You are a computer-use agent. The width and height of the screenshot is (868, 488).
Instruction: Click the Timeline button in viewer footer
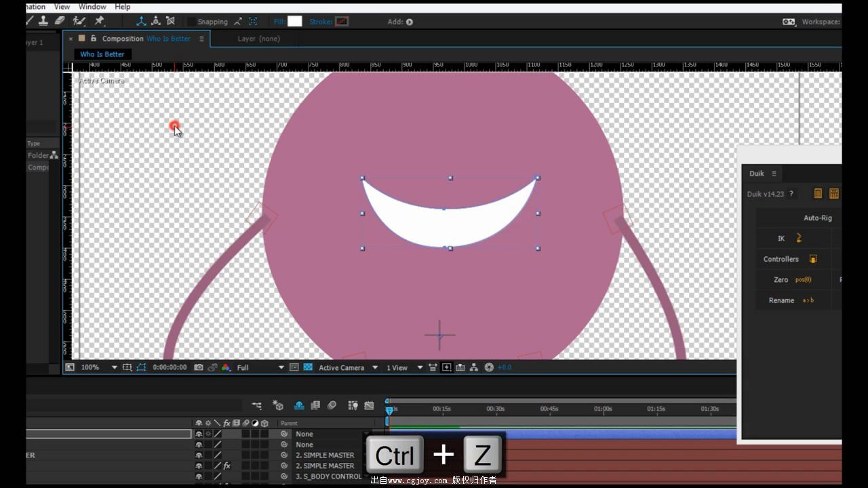[x=460, y=367]
